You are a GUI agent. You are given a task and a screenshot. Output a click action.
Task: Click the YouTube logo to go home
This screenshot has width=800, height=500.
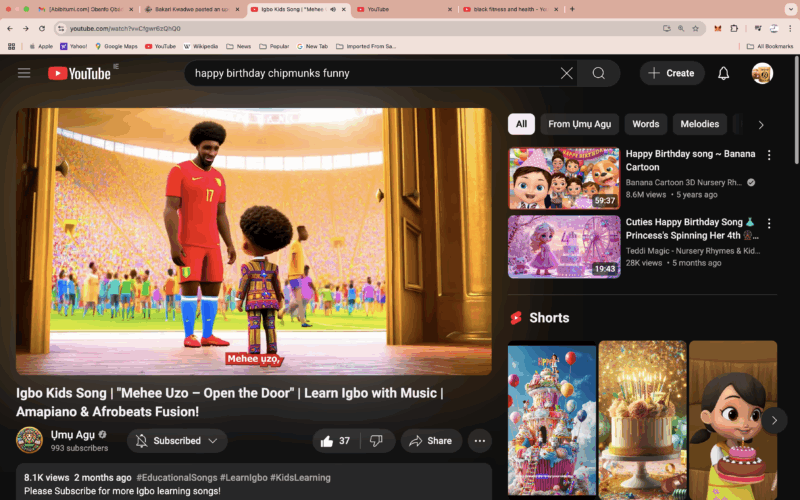click(79, 73)
